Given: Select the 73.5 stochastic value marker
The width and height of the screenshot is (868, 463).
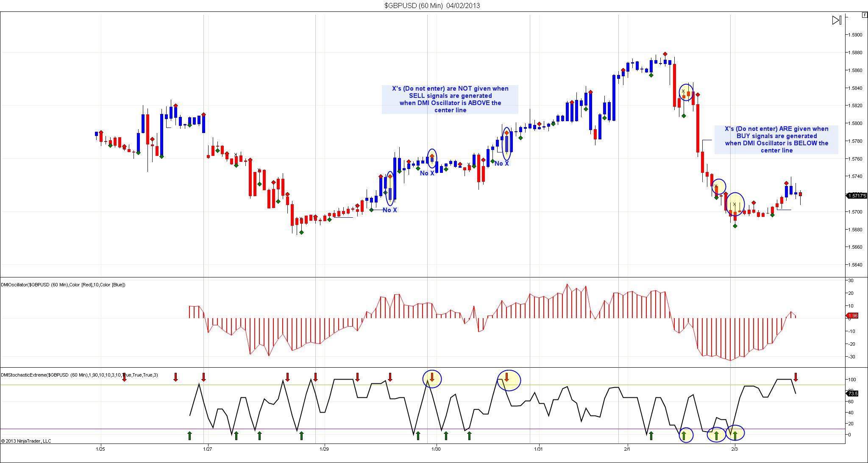Looking at the screenshot, I should pos(853,394).
